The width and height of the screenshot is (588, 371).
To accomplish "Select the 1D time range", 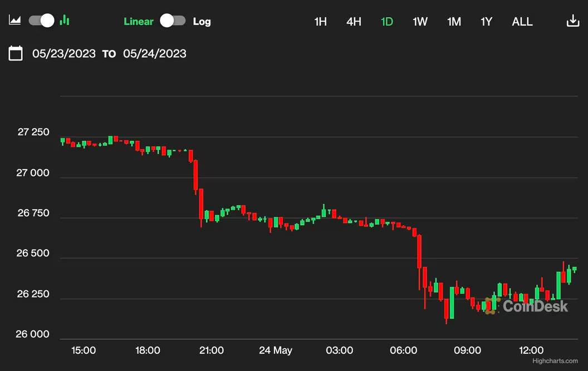I will pos(386,22).
